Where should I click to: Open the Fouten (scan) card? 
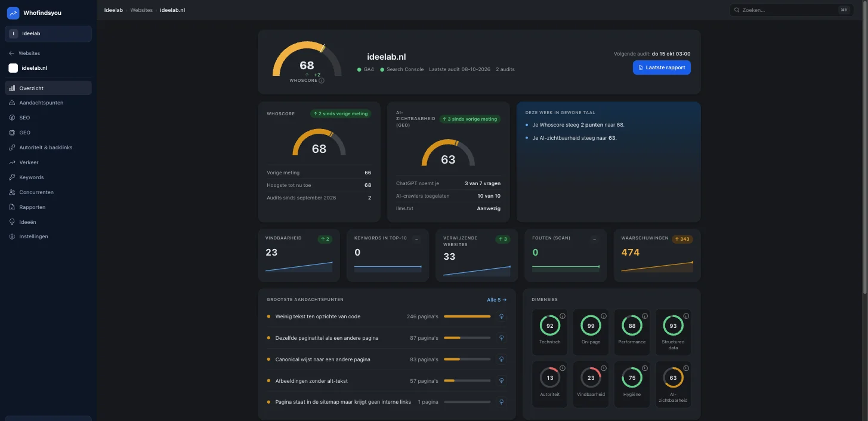tap(566, 255)
